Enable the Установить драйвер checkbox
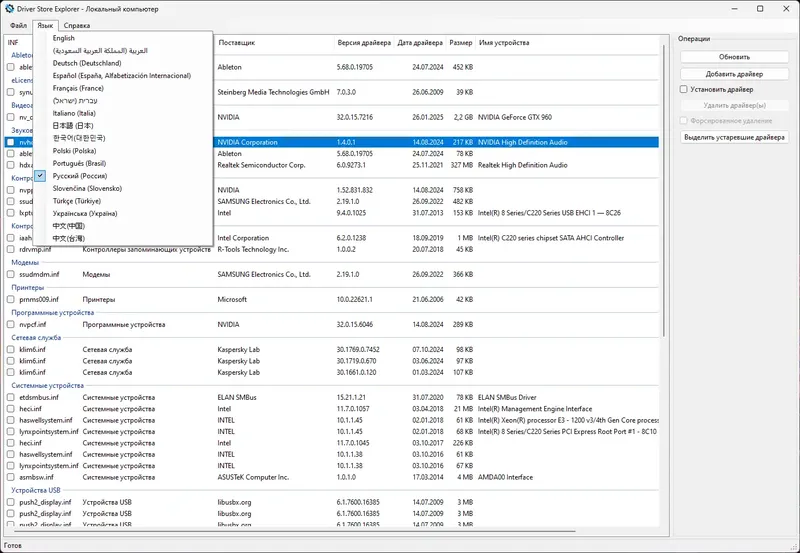The width and height of the screenshot is (800, 553). (x=684, y=89)
